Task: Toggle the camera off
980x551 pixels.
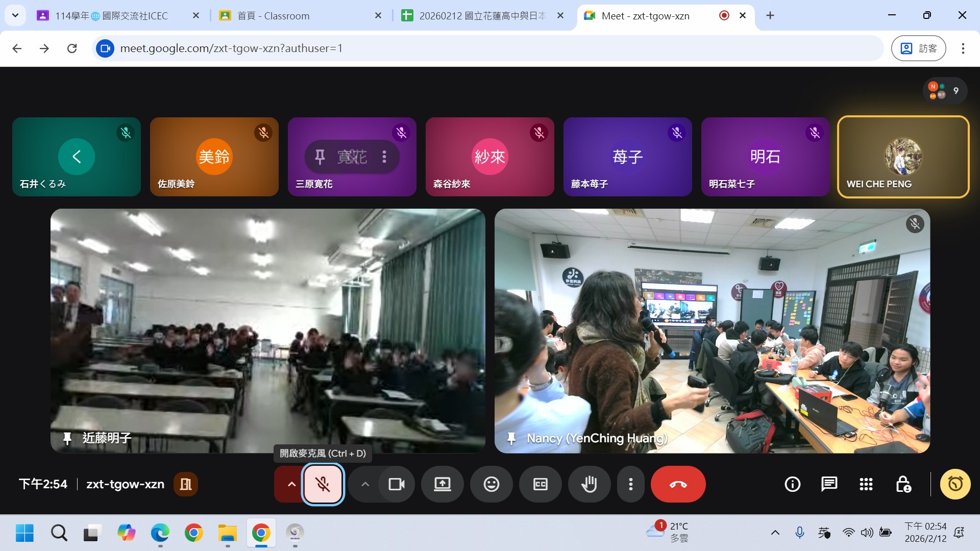Action: tap(397, 484)
